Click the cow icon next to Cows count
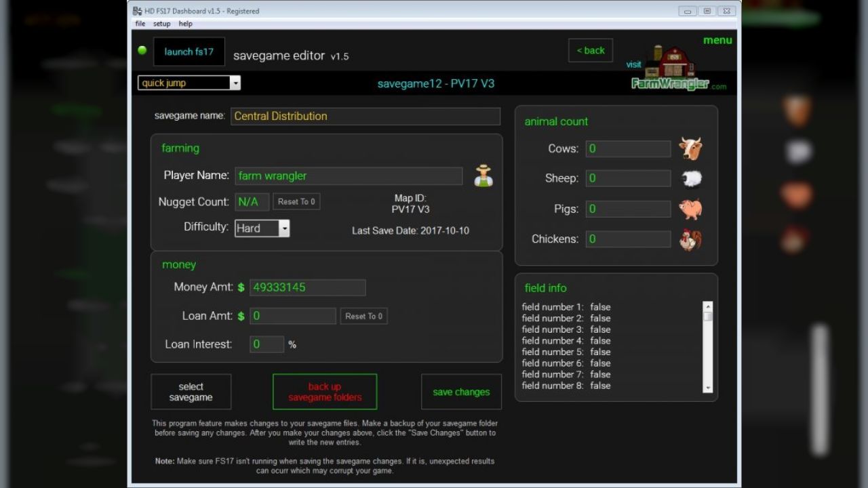 (x=690, y=148)
